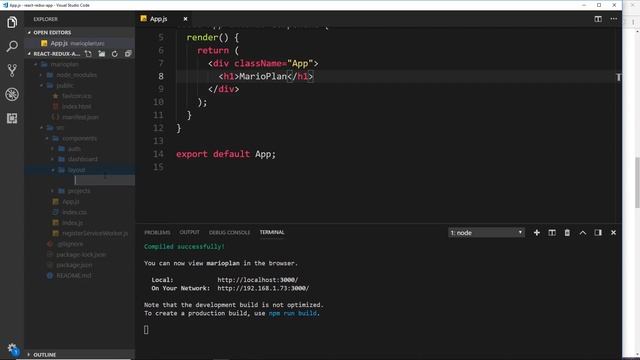Image resolution: width=640 pixels, height=360 pixels.
Task: Click the New Folder icon in explorer header
Action: point(102,53)
